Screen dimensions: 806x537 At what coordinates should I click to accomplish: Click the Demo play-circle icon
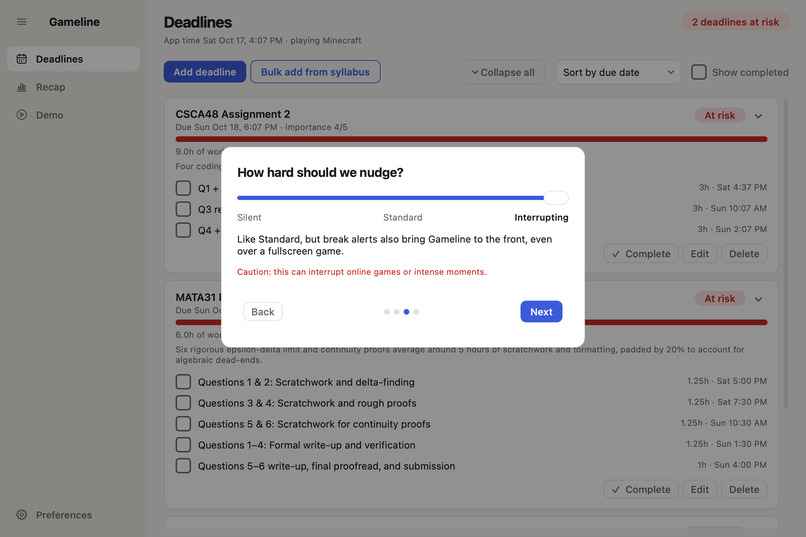[x=22, y=115]
